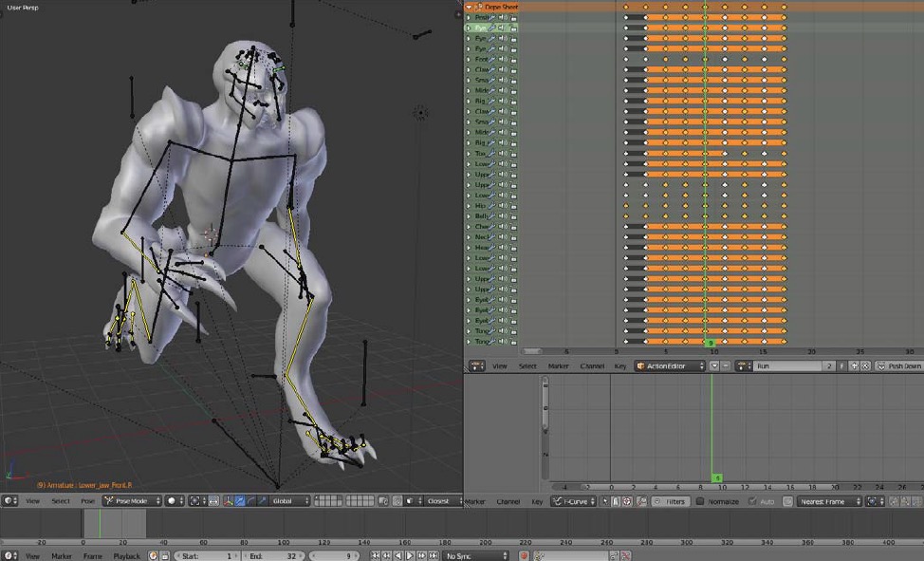This screenshot has height=561, width=924.
Task: Open the Playback menu in timeline
Action: tap(126, 555)
